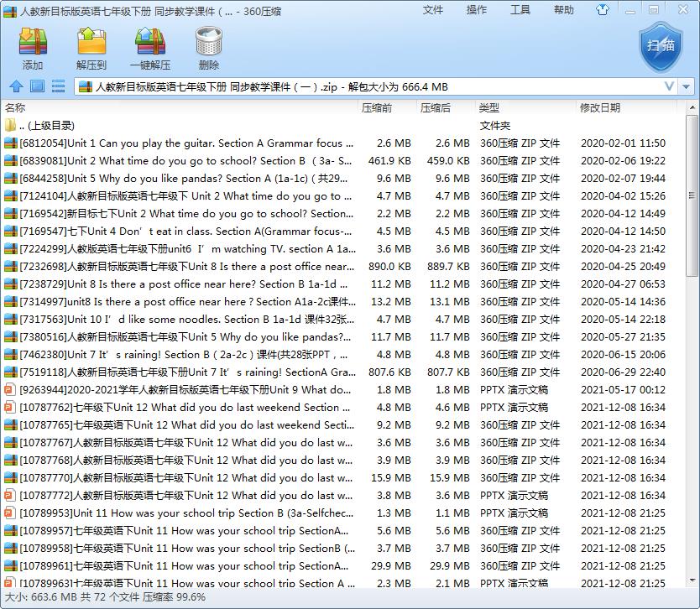Viewport: 700px width, 609px height.
Task: Expand the address bar path dropdown
Action: tap(669, 86)
